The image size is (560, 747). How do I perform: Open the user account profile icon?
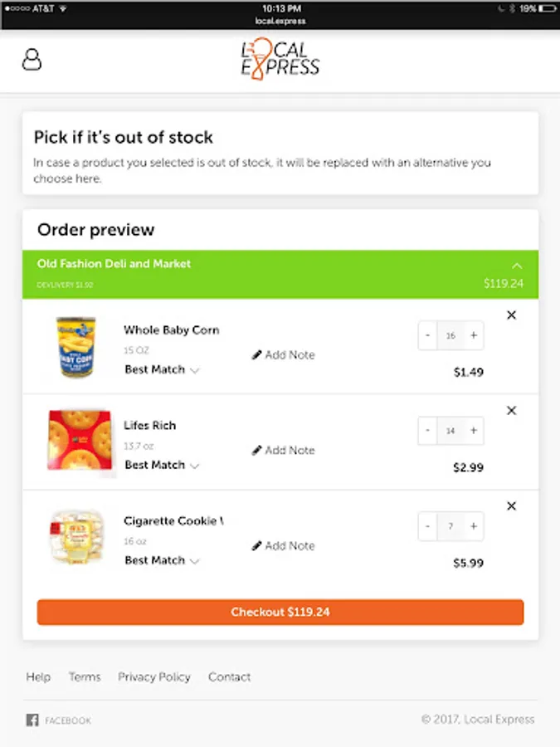[32, 60]
